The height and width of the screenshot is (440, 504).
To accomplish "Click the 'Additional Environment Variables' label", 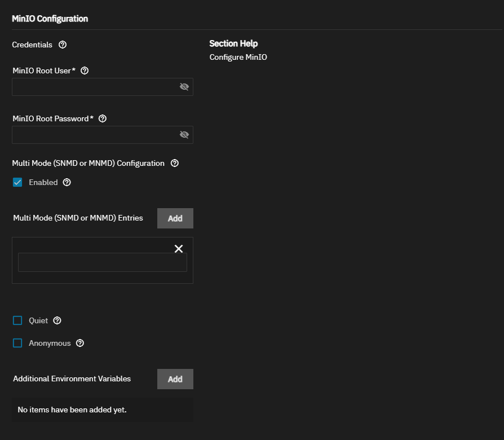I will coord(72,379).
